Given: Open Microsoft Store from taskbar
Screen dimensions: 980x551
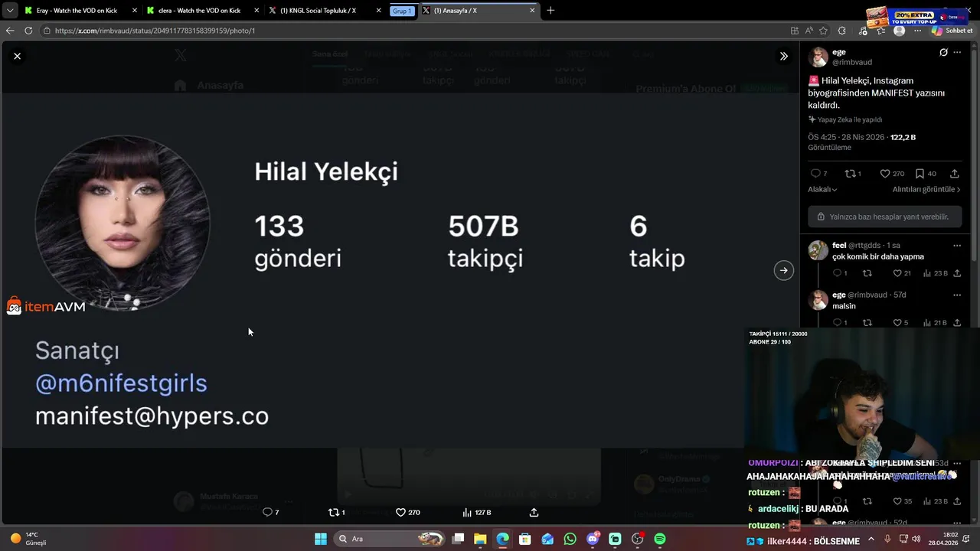Looking at the screenshot, I should point(524,539).
